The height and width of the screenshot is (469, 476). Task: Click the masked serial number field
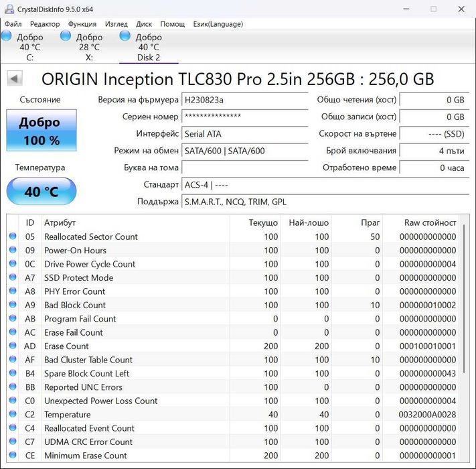pyautogui.click(x=244, y=117)
